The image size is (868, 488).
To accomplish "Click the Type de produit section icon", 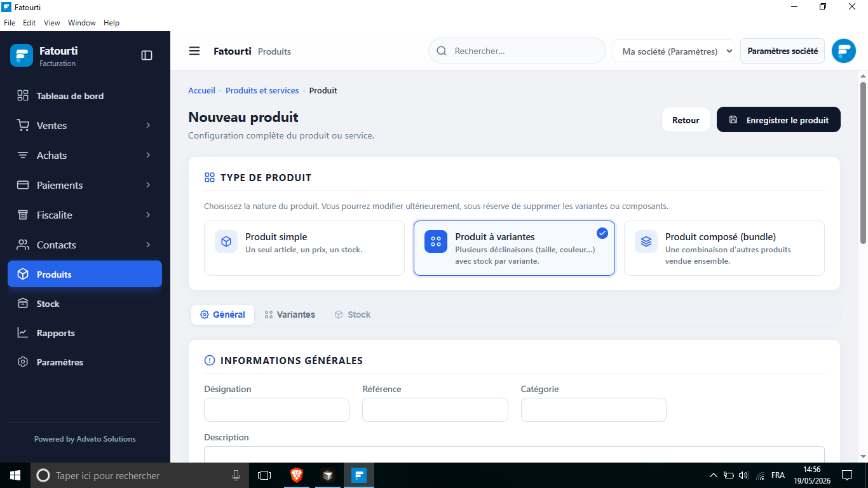I will click(210, 177).
